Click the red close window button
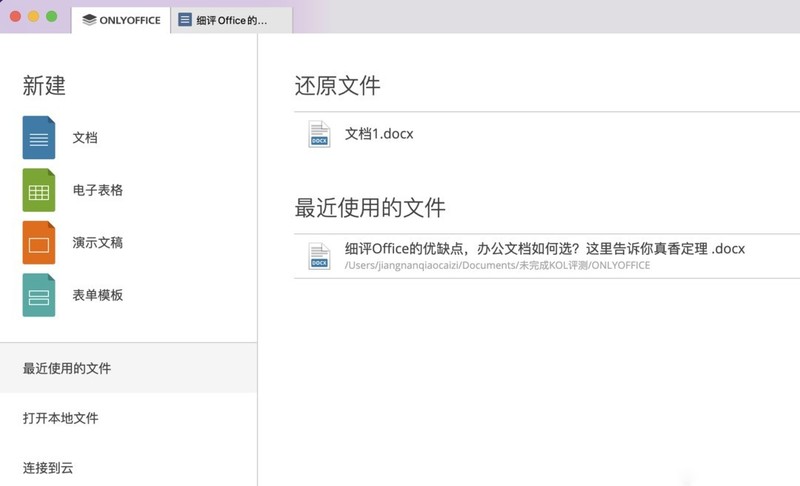The height and width of the screenshot is (486, 800). point(15,16)
